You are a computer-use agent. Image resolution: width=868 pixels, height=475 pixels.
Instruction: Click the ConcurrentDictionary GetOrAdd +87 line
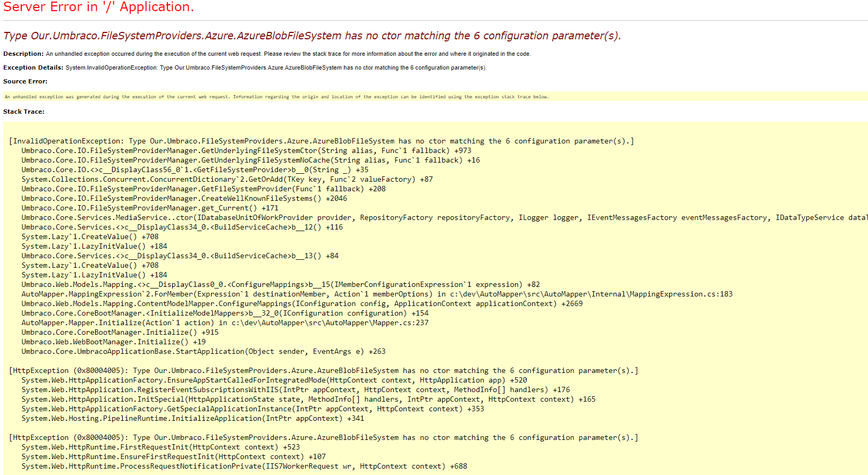coord(227,179)
